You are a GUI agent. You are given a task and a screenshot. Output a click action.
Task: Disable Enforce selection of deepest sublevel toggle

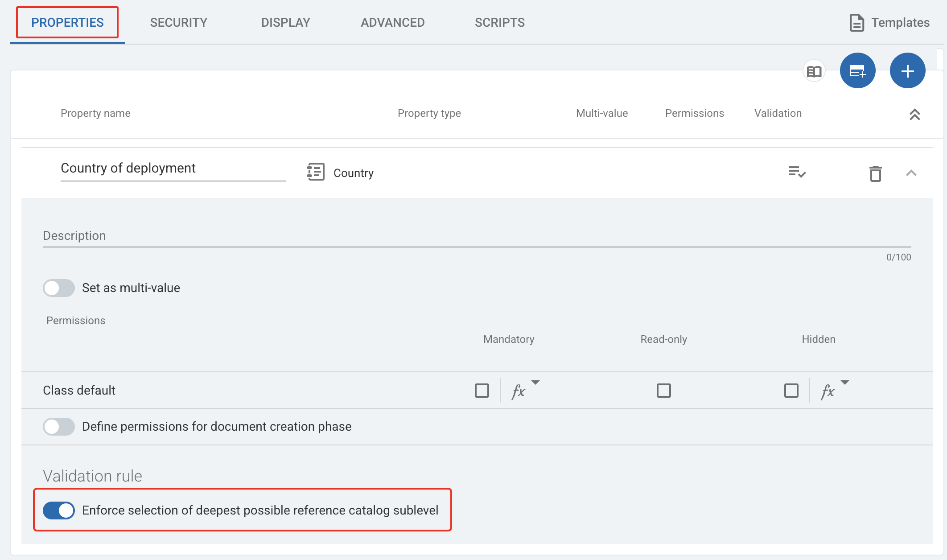click(59, 511)
